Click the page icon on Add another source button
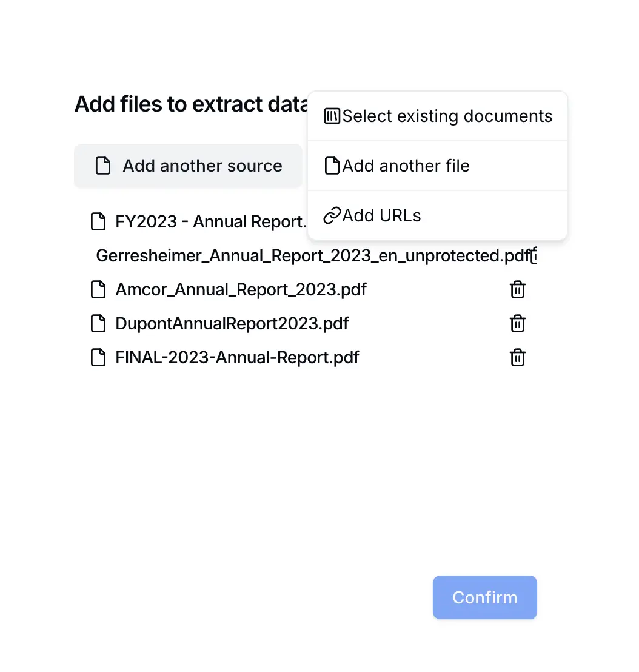This screenshot has width=639, height=672. tap(102, 165)
